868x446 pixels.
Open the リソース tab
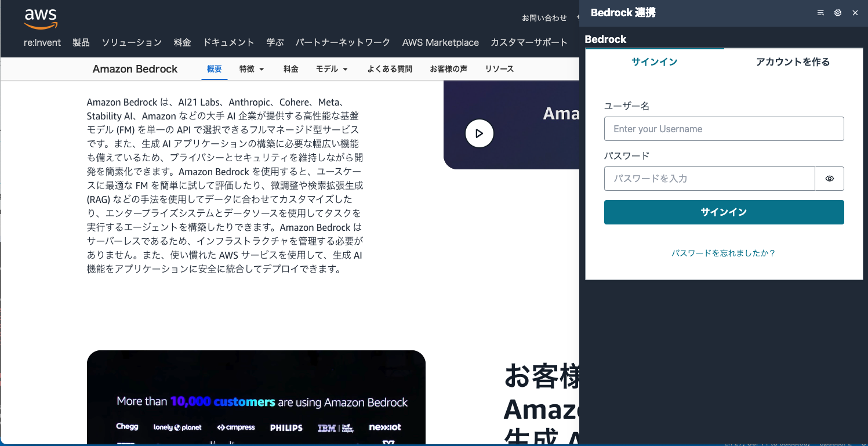499,69
